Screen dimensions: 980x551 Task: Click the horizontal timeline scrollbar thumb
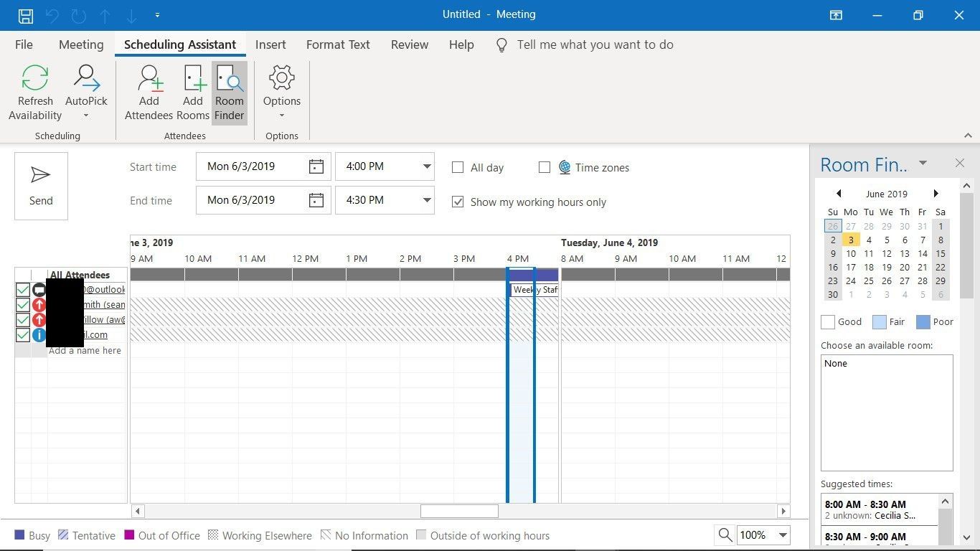[459, 512]
